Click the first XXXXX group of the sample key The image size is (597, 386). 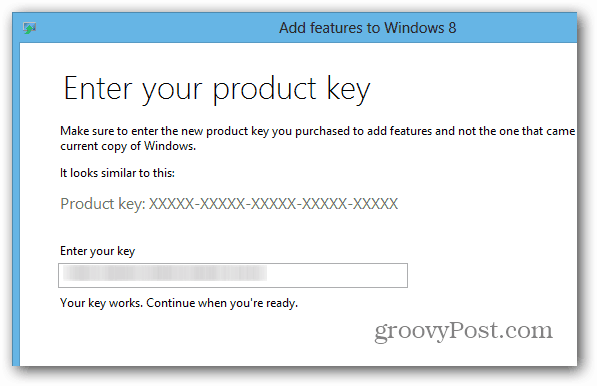pyautogui.click(x=171, y=204)
